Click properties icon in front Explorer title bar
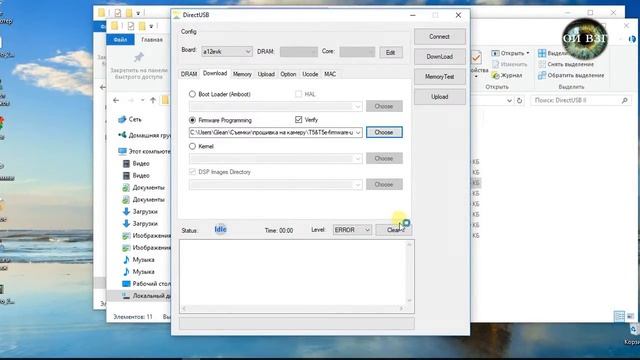Image resolution: width=640 pixels, height=360 pixels. pos(131,26)
